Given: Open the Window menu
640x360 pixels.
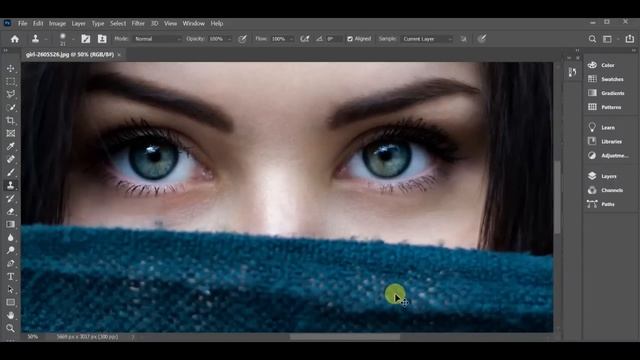Looking at the screenshot, I should click(193, 23).
